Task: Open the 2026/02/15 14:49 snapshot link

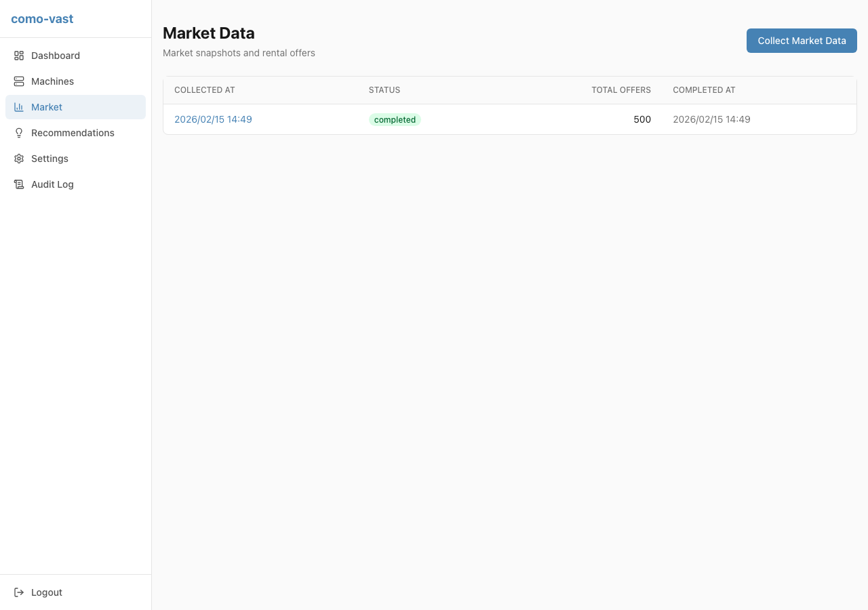Action: coord(213,119)
